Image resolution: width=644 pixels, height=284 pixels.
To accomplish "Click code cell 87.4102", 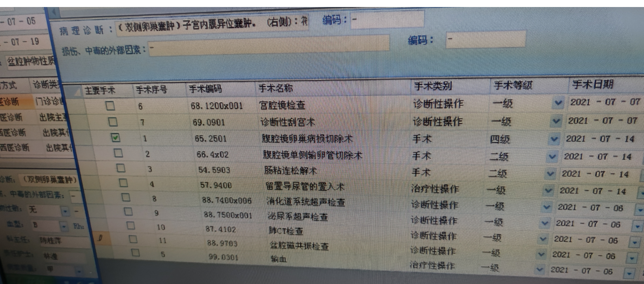I will 221,229.
